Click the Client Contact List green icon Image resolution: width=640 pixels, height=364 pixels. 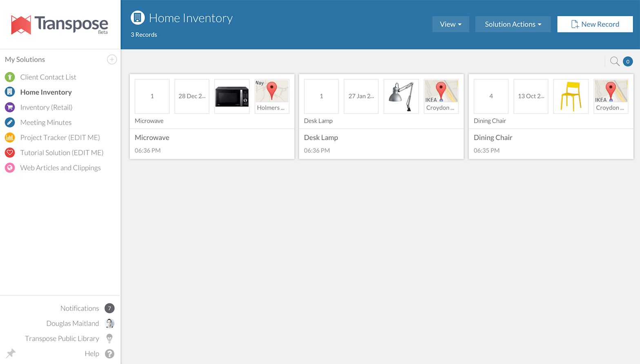point(10,77)
